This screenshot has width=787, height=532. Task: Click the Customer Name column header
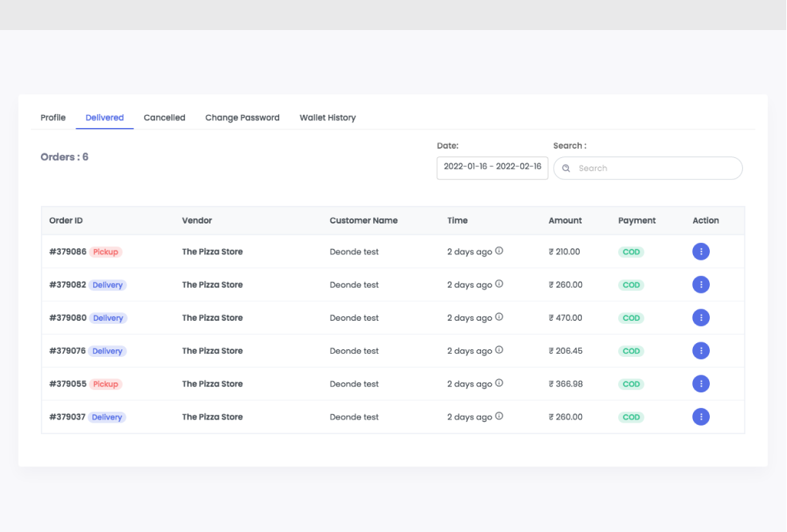(363, 221)
